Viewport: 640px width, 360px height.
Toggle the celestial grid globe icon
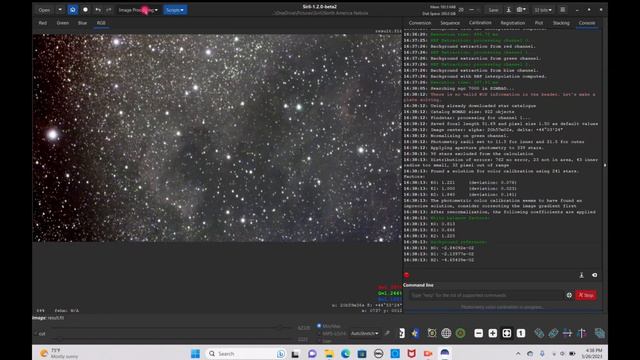coord(446,333)
